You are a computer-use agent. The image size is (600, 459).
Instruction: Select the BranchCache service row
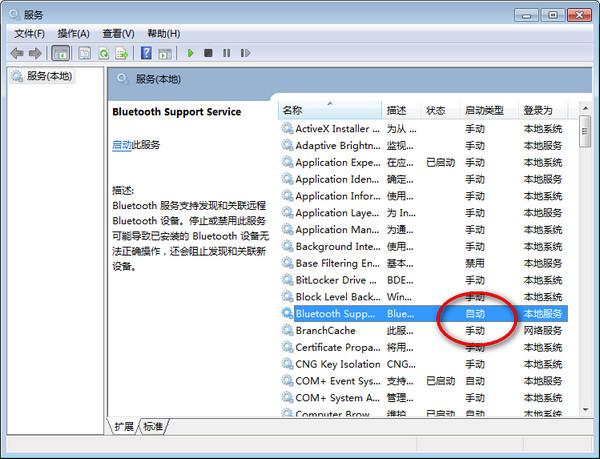coord(326,330)
